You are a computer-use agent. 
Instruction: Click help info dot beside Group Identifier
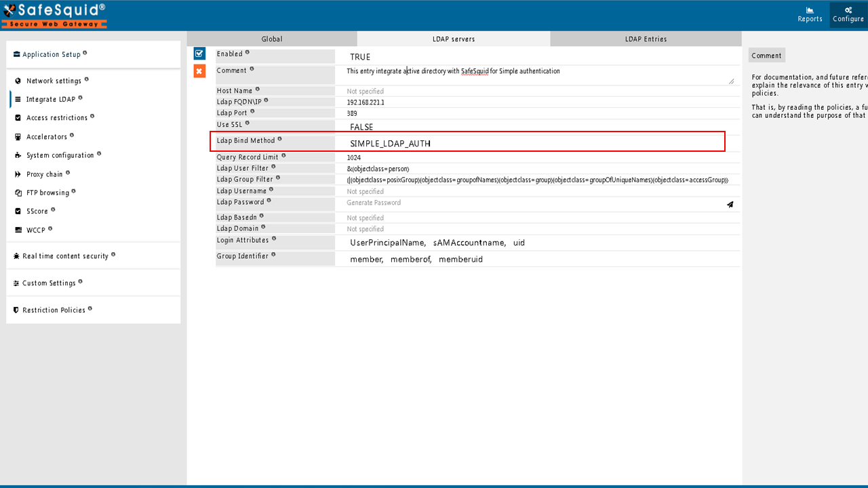click(274, 255)
